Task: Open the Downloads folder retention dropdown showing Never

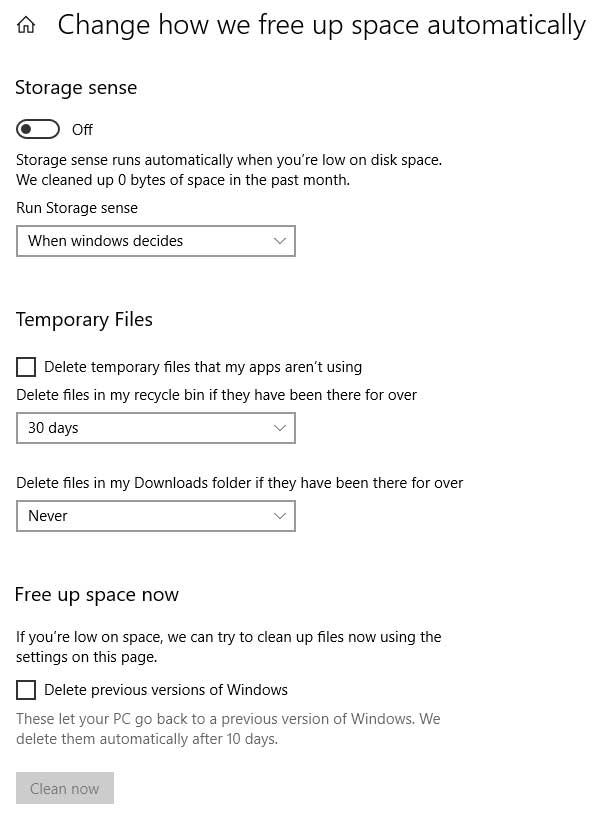Action: tap(156, 516)
